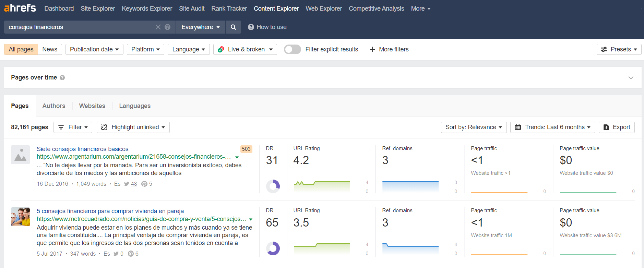Switch to the Languages tab
Viewport: 644px width, 268px height.
(x=135, y=106)
